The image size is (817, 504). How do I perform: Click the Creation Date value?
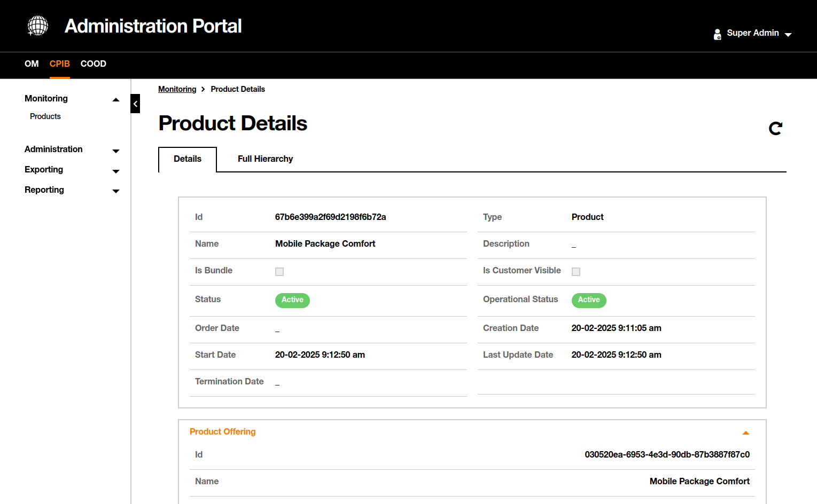(617, 328)
